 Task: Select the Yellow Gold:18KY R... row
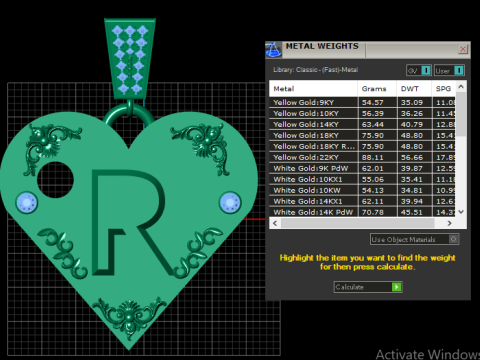tap(362, 146)
